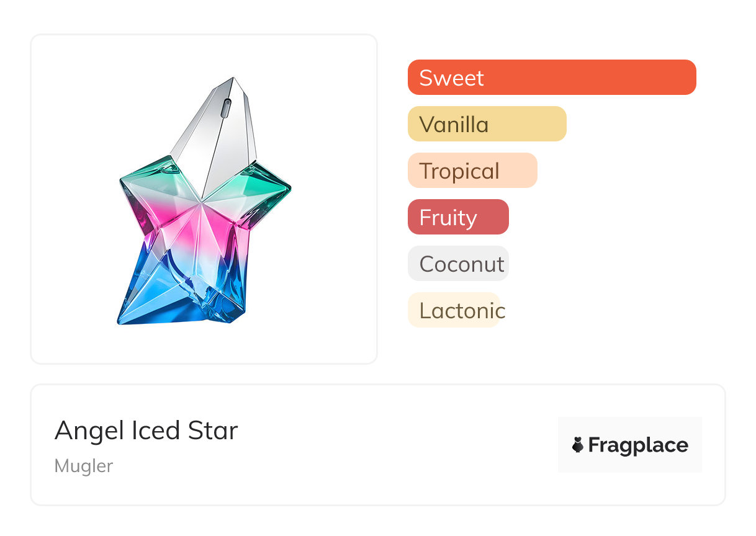Click the word Fruity inside the red bar

coord(448,218)
